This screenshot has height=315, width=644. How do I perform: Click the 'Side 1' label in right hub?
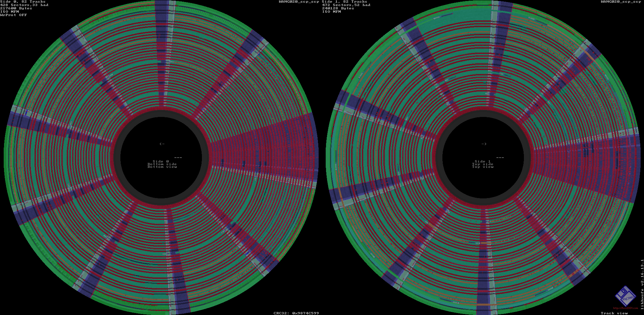tap(483, 162)
